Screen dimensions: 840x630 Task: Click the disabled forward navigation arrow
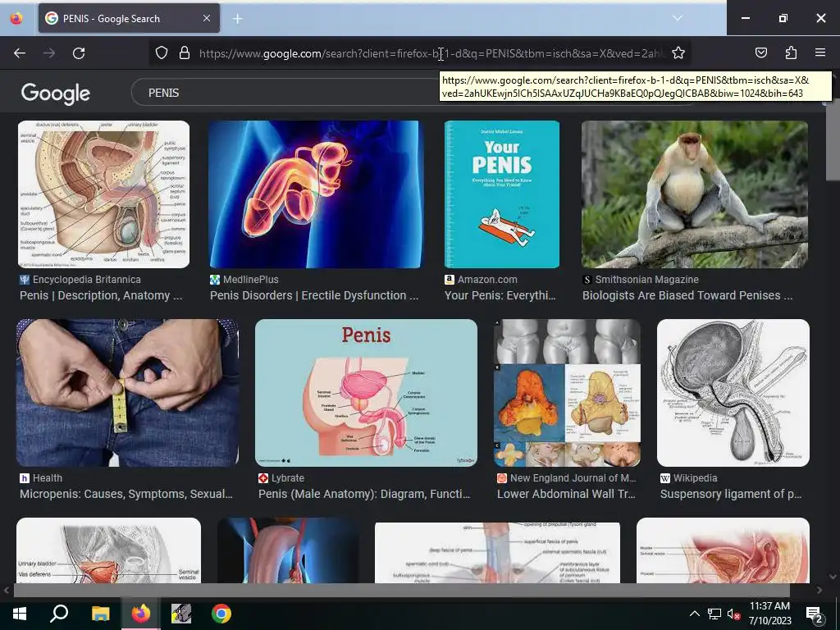tap(49, 53)
